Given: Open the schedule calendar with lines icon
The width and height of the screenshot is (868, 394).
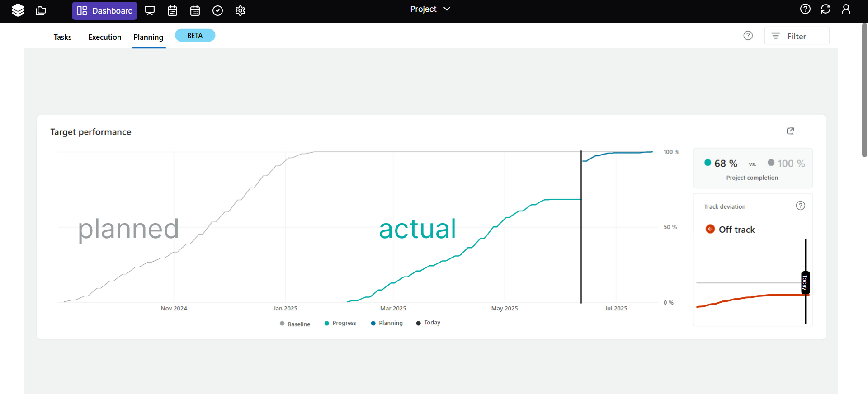Looking at the screenshot, I should pos(172,10).
